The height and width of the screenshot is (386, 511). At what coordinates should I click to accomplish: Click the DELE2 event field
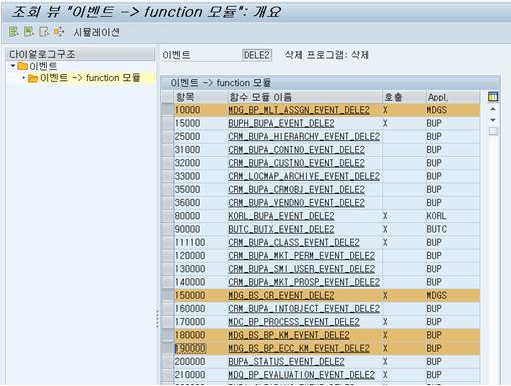257,55
